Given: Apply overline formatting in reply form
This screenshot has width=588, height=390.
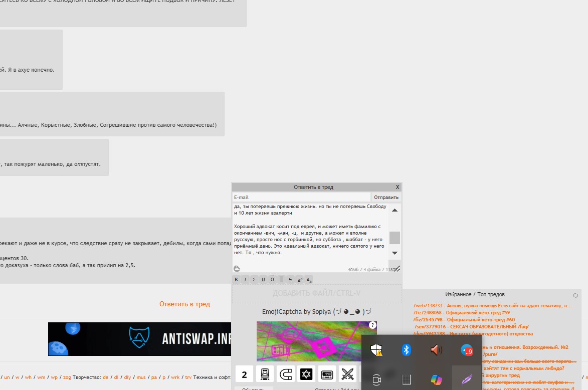Looking at the screenshot, I should pos(272,279).
